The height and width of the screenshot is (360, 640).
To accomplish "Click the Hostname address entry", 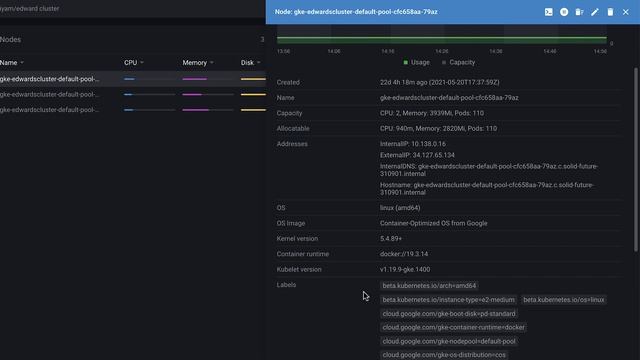I will pyautogui.click(x=487, y=189).
